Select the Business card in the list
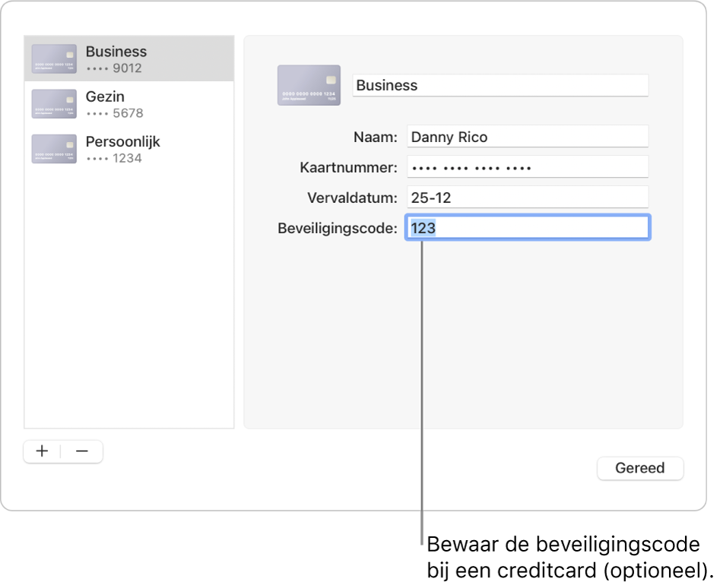This screenshot has height=588, width=720. 129,58
